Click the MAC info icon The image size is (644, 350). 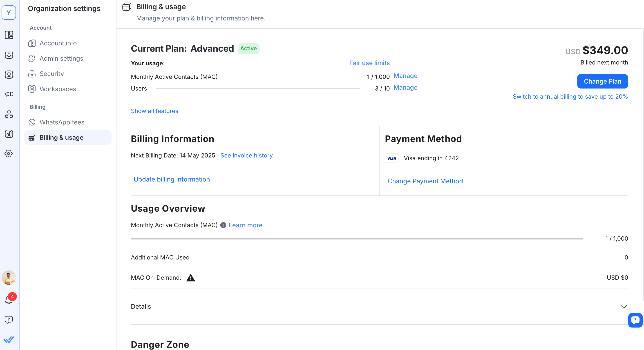(x=223, y=225)
